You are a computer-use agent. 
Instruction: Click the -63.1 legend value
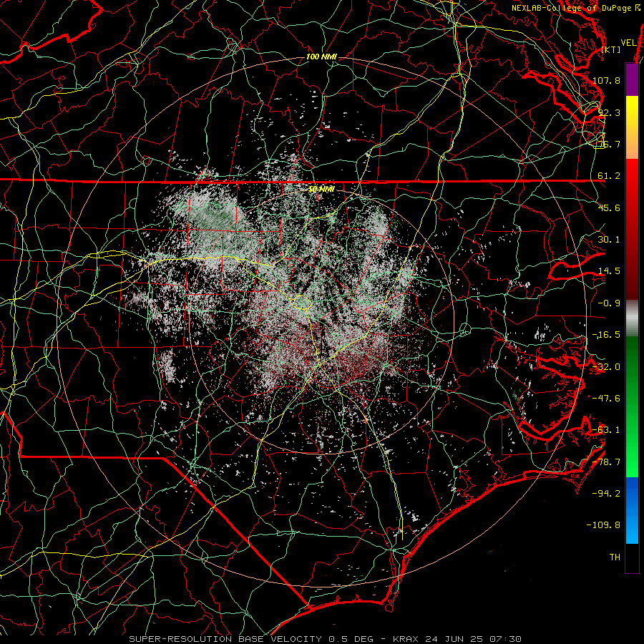(x=606, y=430)
